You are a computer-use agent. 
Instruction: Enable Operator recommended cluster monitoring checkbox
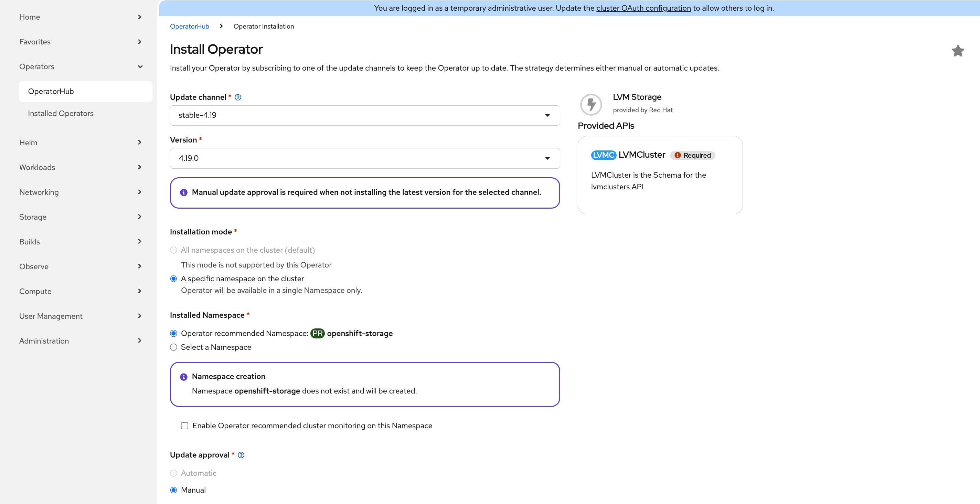click(184, 426)
